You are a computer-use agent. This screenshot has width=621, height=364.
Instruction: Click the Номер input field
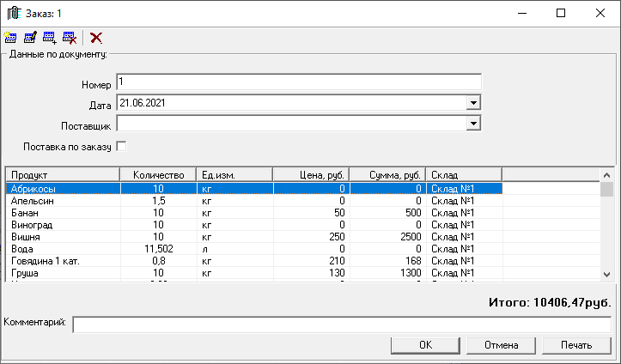tap(299, 82)
